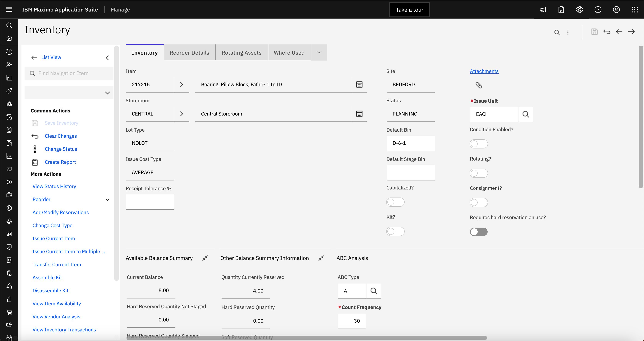The image size is (644, 341).
Task: Click the next record right arrow
Action: click(x=631, y=32)
